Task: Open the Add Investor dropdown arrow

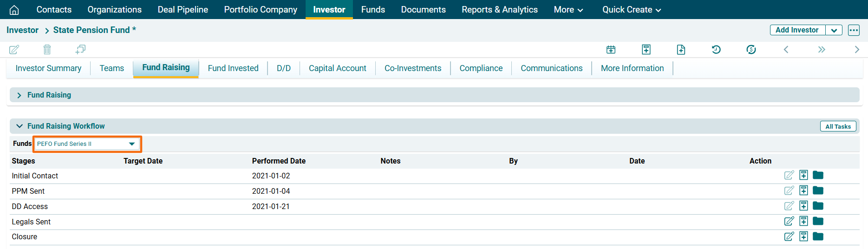Action: pyautogui.click(x=834, y=30)
